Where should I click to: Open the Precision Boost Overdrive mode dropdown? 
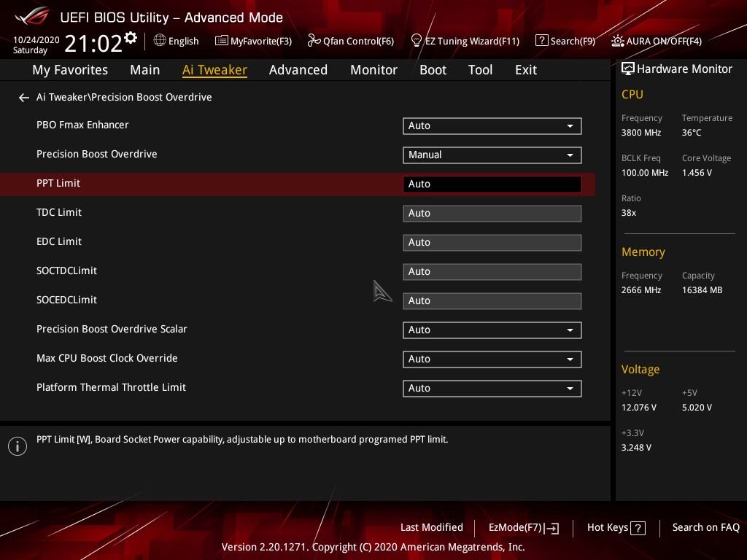point(492,155)
